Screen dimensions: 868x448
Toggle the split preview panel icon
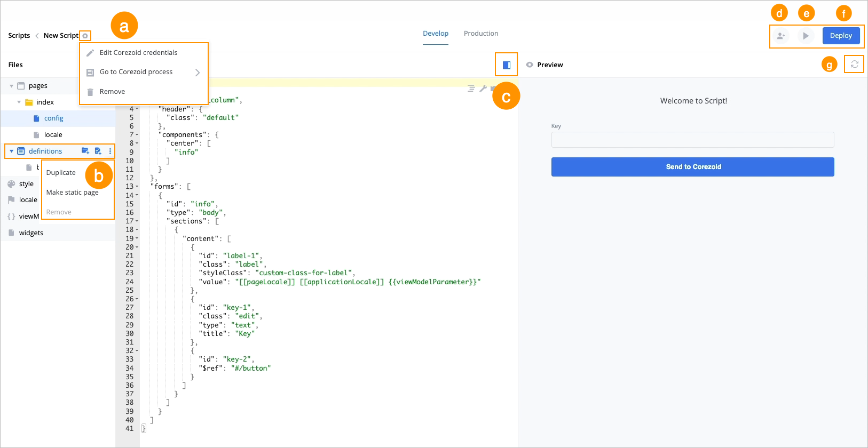[x=506, y=65]
